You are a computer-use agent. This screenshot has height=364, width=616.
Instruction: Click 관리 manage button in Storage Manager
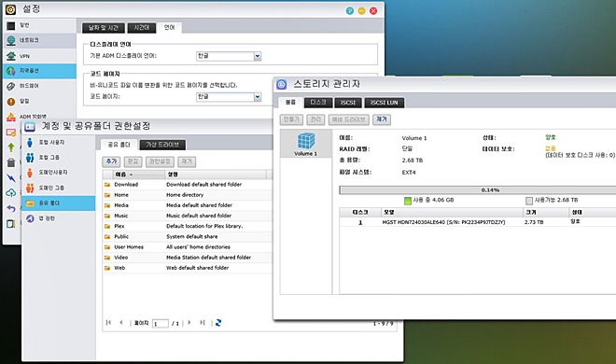click(315, 119)
